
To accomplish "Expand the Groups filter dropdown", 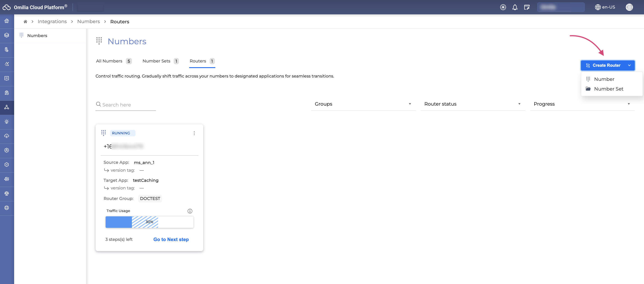I will 363,104.
